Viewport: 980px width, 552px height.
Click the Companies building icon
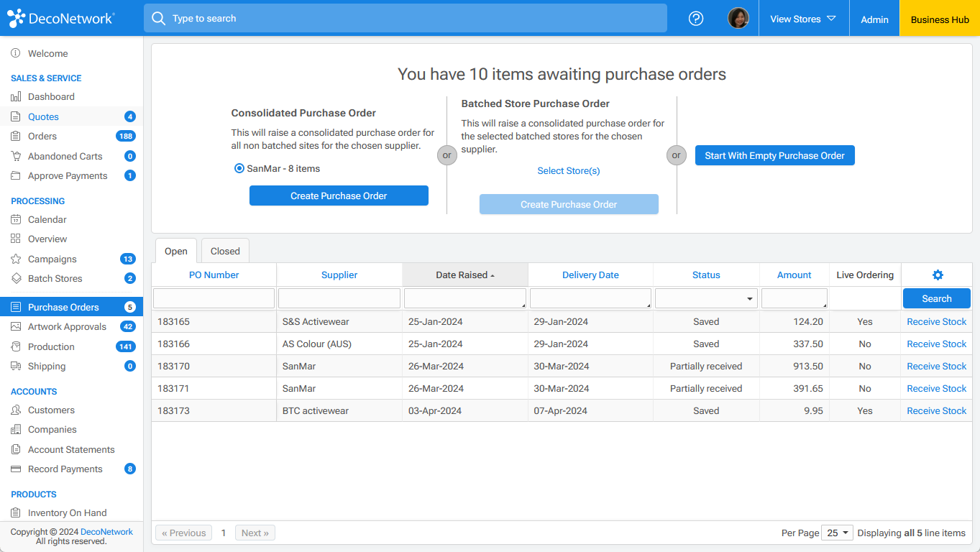(16, 429)
